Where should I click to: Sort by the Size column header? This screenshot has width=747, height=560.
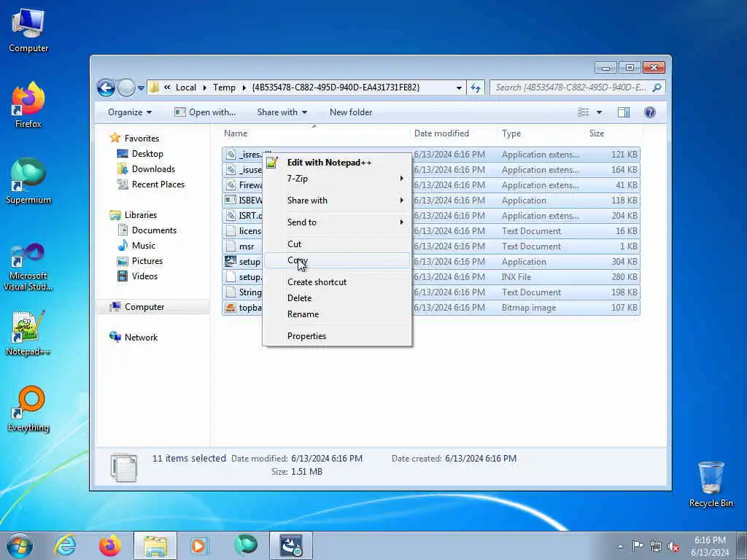[613, 134]
